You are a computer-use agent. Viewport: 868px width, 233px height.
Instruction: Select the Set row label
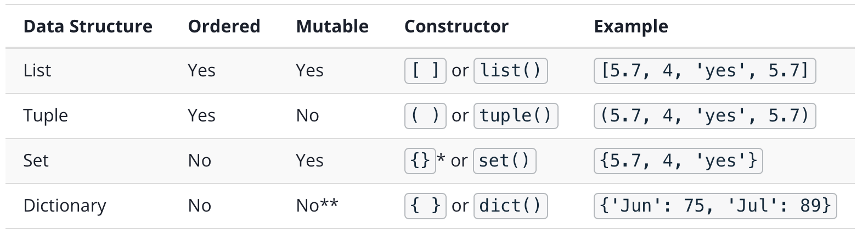click(x=36, y=160)
